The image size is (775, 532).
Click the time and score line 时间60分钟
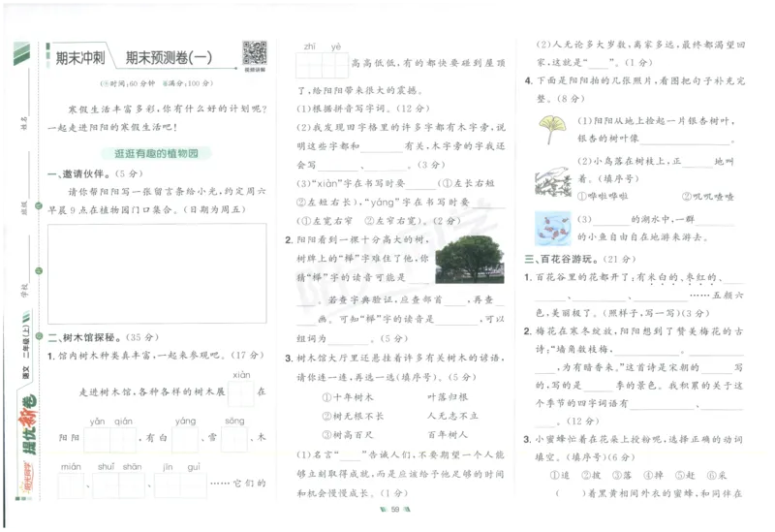point(157,83)
